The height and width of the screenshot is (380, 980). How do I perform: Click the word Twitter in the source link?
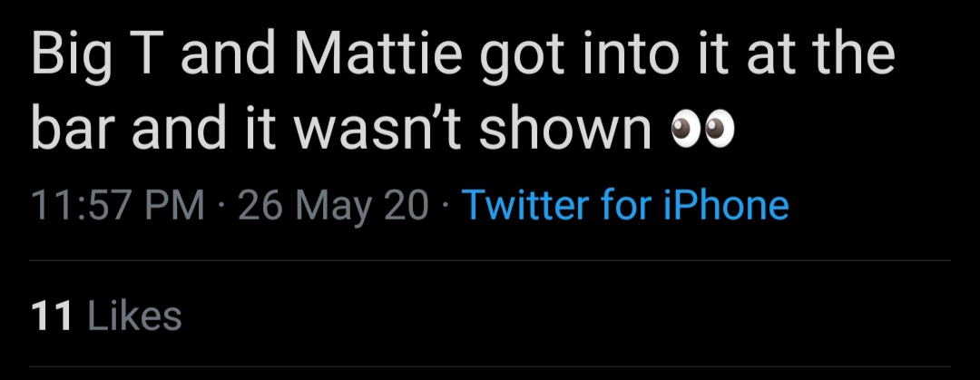[526, 206]
